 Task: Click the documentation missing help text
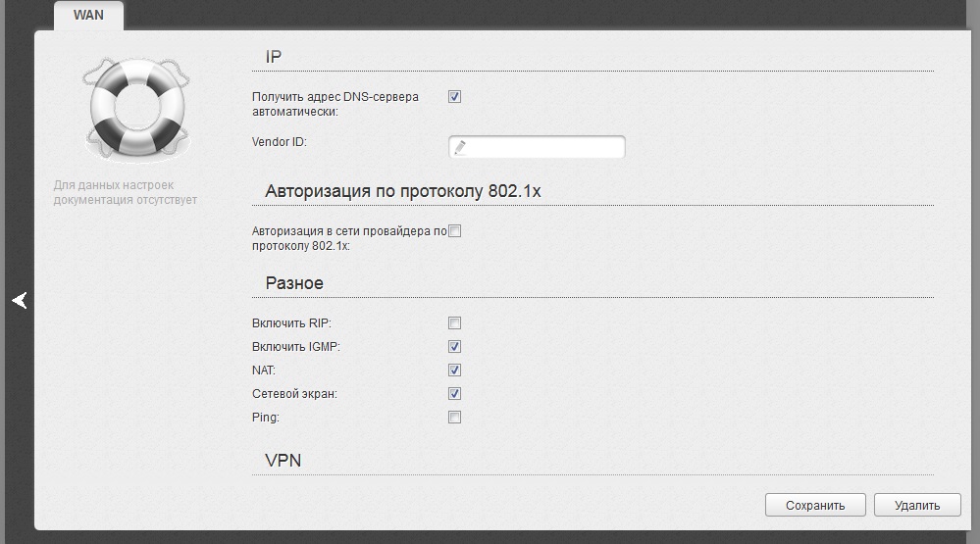pos(125,192)
